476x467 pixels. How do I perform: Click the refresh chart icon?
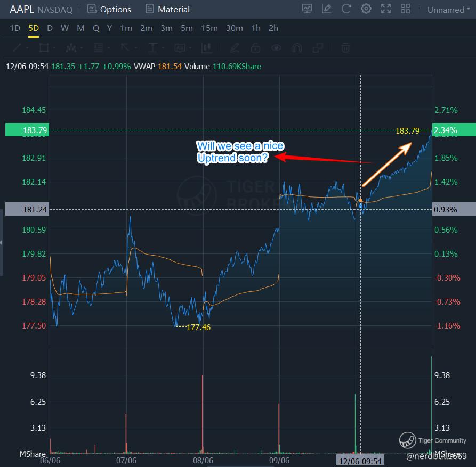point(346,9)
